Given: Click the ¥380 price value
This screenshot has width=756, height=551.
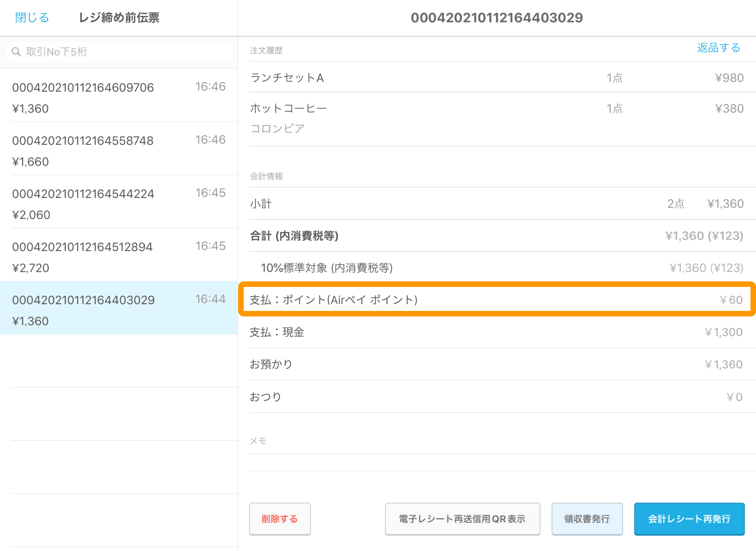Looking at the screenshot, I should point(729,109).
